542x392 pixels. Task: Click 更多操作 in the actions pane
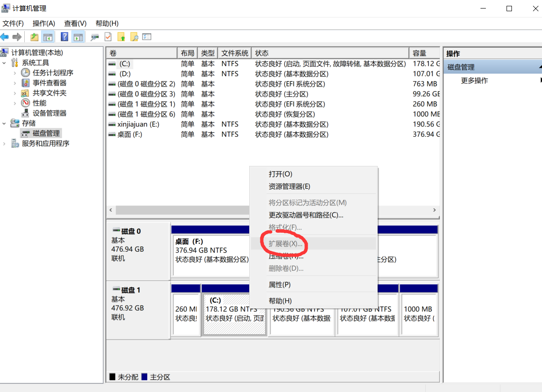coord(474,81)
